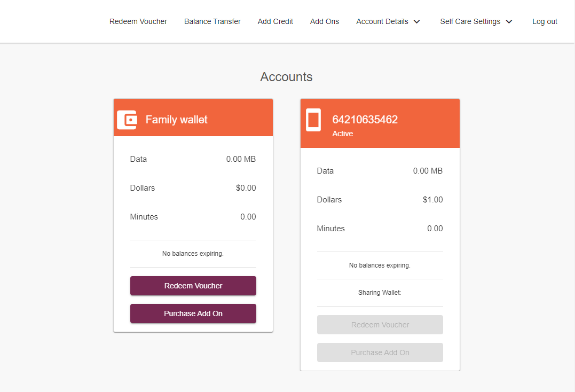Select the 64210635462 account header
This screenshot has width=575, height=392.
pos(380,123)
